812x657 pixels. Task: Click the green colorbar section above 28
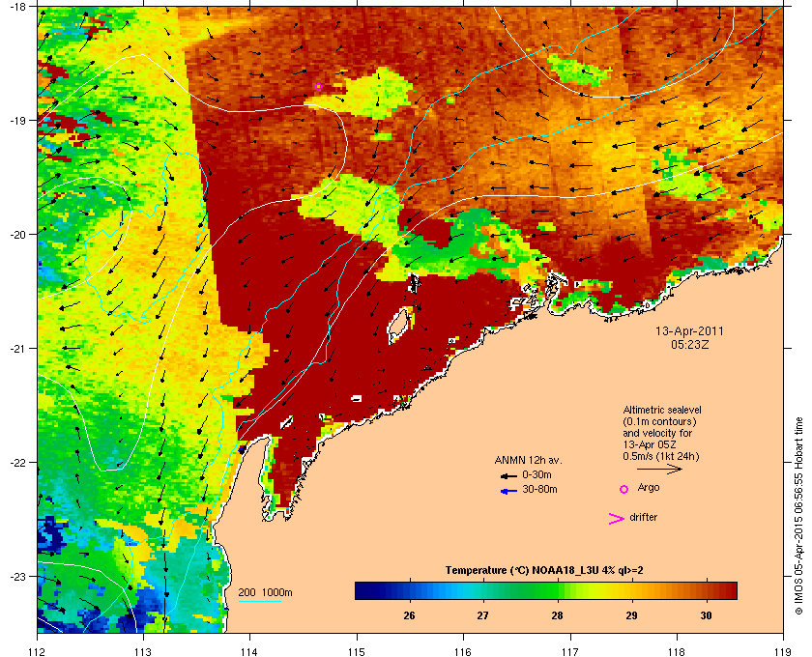(x=557, y=590)
